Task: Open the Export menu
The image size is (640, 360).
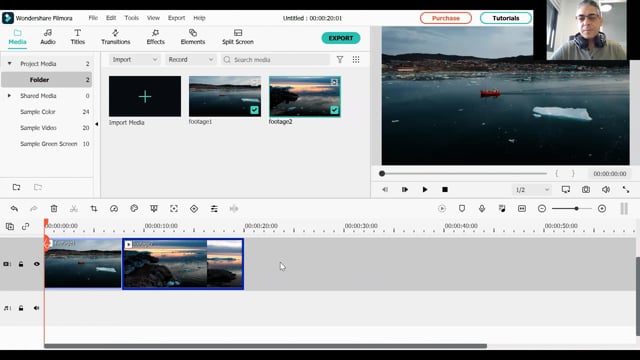Action: coord(176,18)
